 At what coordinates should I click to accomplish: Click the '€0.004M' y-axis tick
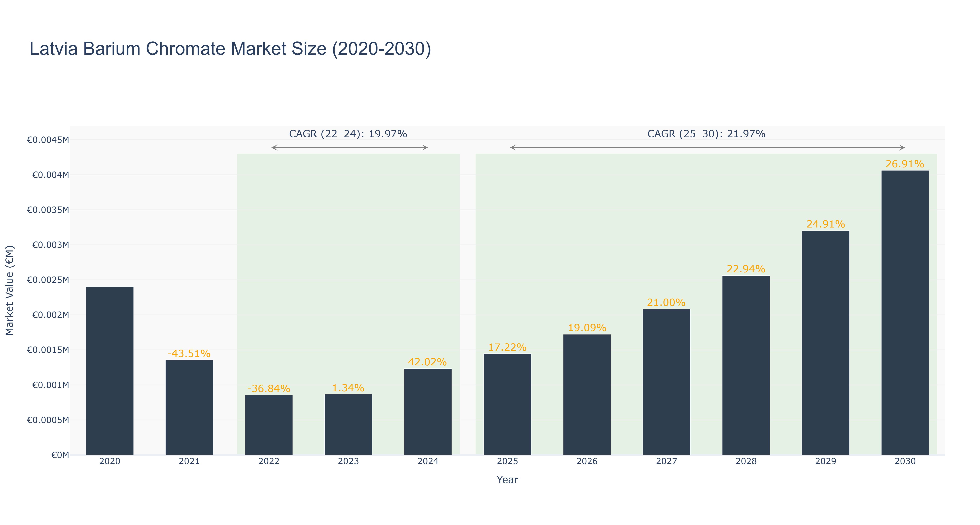coord(51,175)
